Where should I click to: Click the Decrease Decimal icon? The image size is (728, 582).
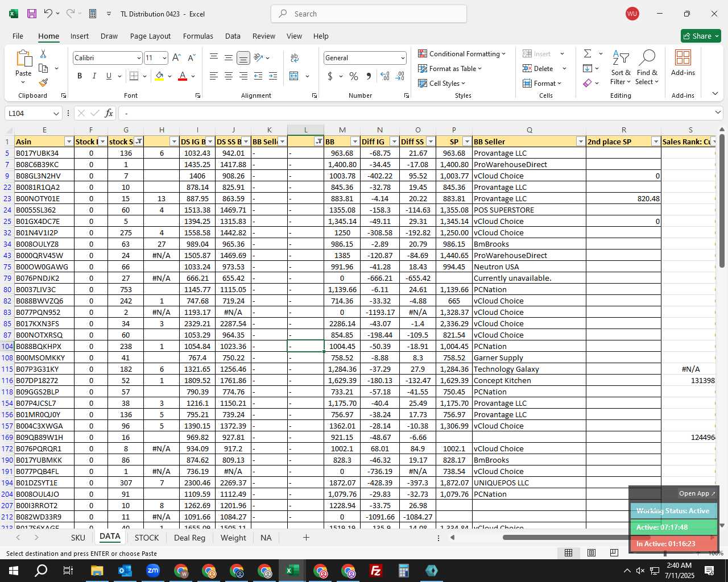point(400,76)
